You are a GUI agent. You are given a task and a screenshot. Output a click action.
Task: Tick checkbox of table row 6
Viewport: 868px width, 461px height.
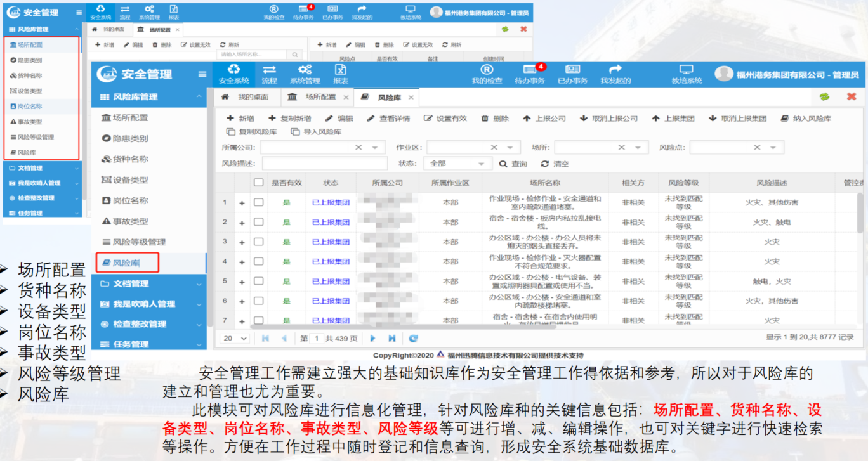pyautogui.click(x=258, y=301)
